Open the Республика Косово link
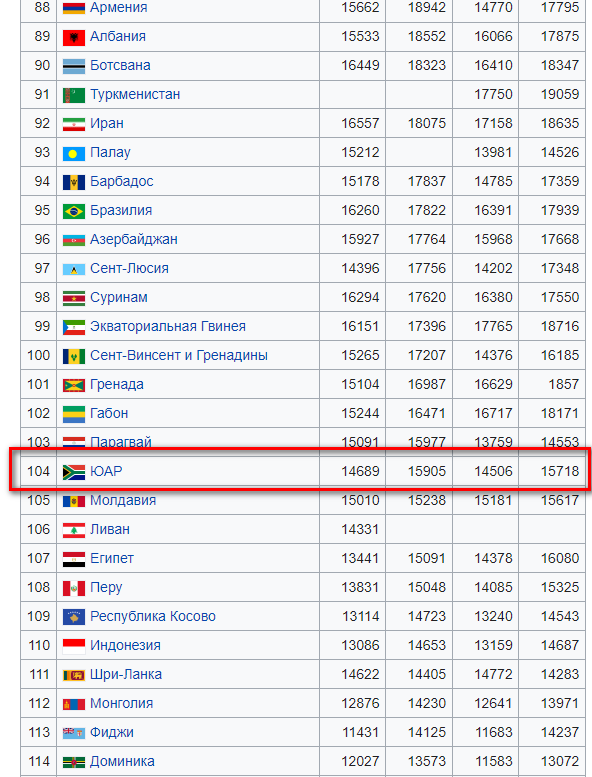This screenshot has height=777, width=592. point(153,616)
